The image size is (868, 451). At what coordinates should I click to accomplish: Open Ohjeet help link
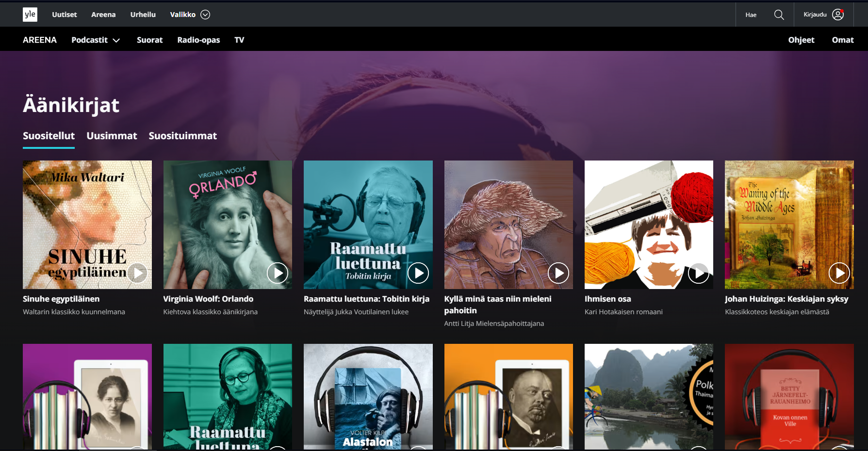pyautogui.click(x=802, y=40)
